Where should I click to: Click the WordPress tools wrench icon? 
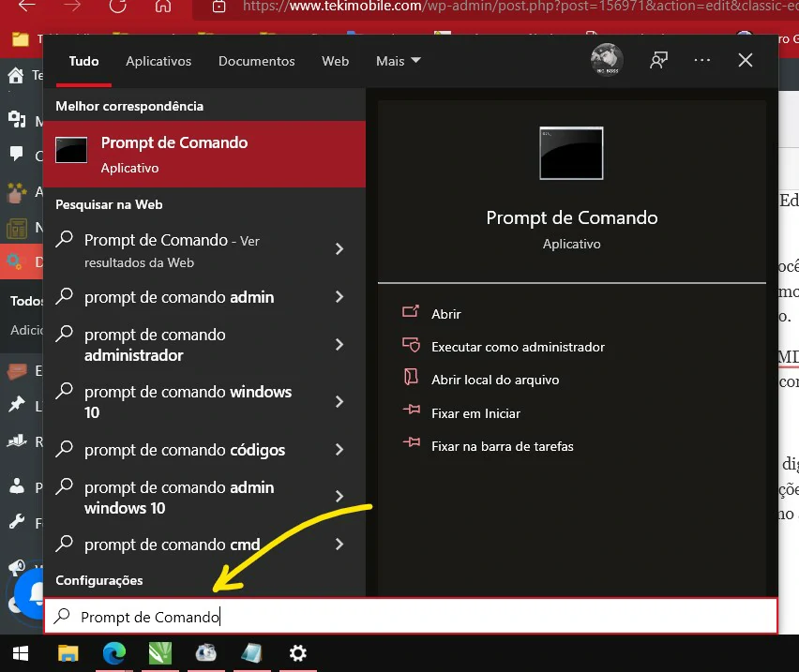[17, 521]
